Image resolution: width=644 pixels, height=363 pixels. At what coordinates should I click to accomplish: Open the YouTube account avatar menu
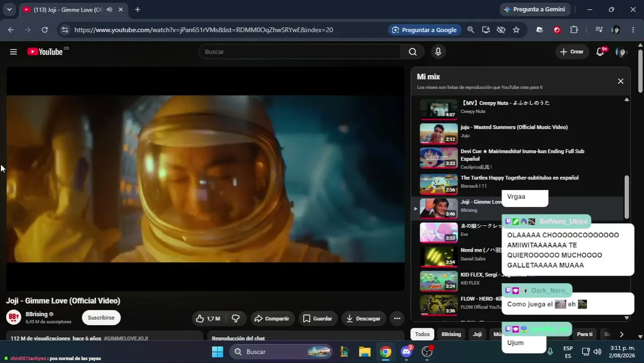tap(622, 51)
